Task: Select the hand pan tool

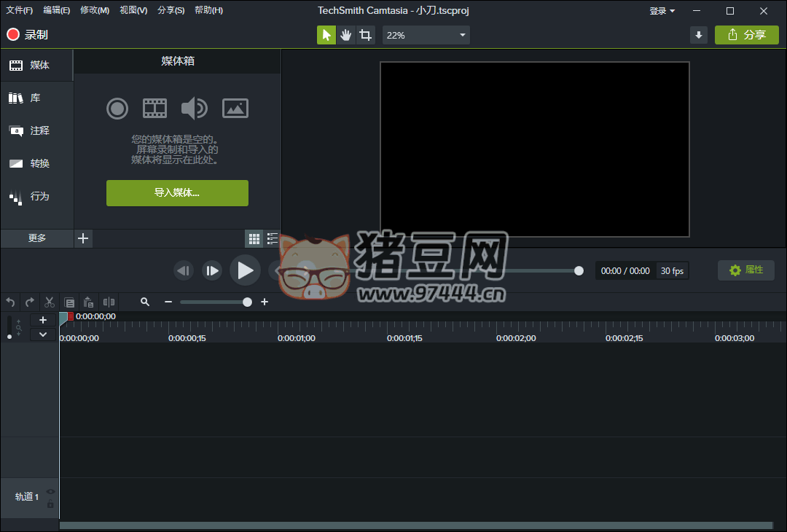Action: tap(346, 35)
